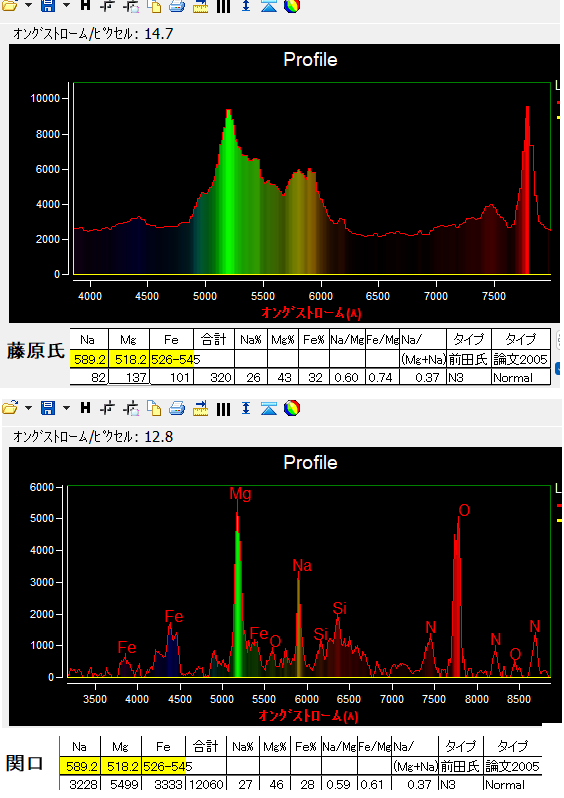The image size is (564, 798).
Task: Copy icon in toolbar above 12.8 profile
Action: click(154, 408)
